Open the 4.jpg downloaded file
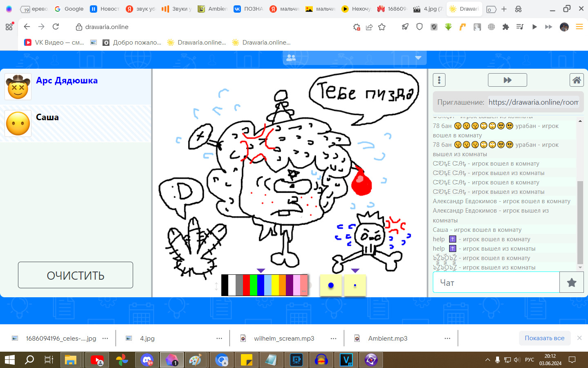The image size is (588, 368). click(x=147, y=338)
